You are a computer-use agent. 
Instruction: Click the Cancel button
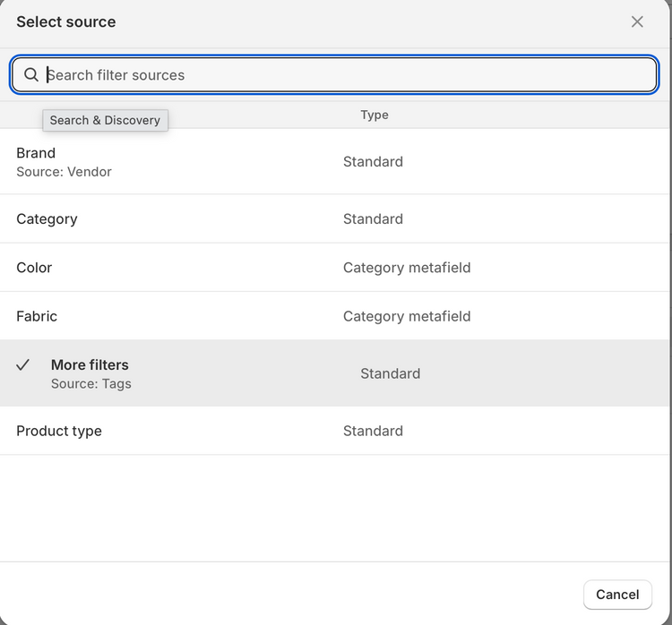pos(617,595)
